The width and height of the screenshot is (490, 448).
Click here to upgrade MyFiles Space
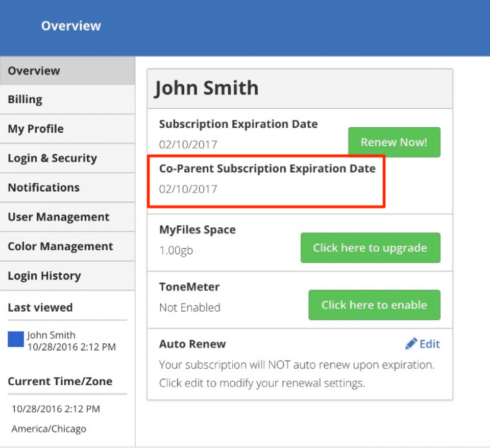pos(371,248)
